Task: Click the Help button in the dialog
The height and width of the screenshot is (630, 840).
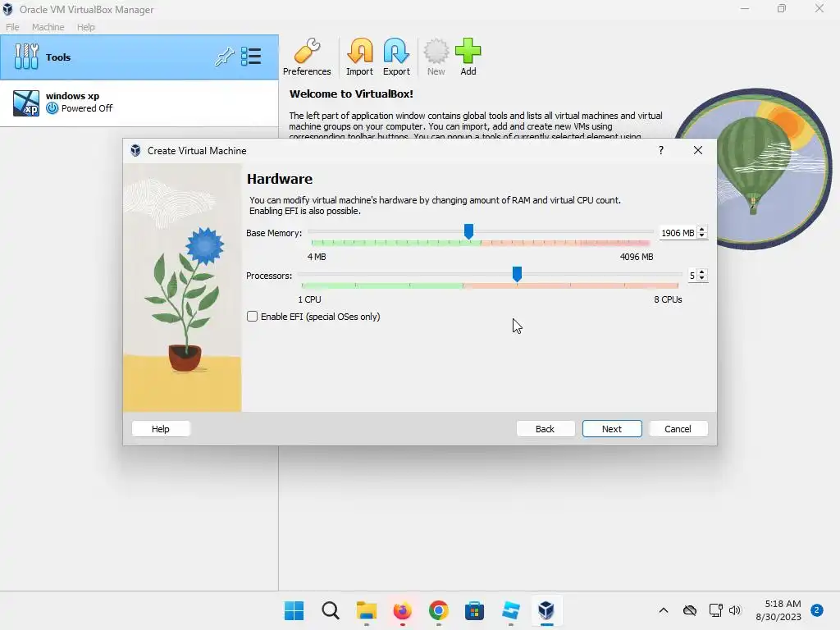Action: 161,428
